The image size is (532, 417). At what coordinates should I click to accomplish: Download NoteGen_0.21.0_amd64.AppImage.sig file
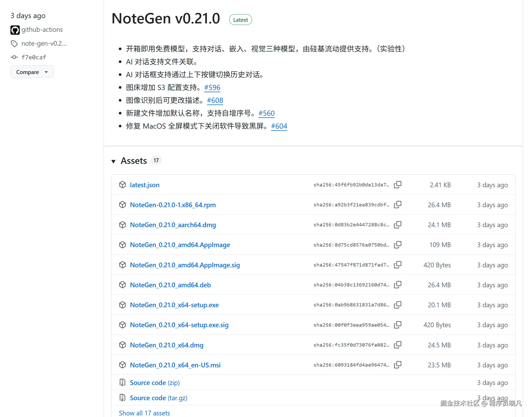pyautogui.click(x=185, y=265)
